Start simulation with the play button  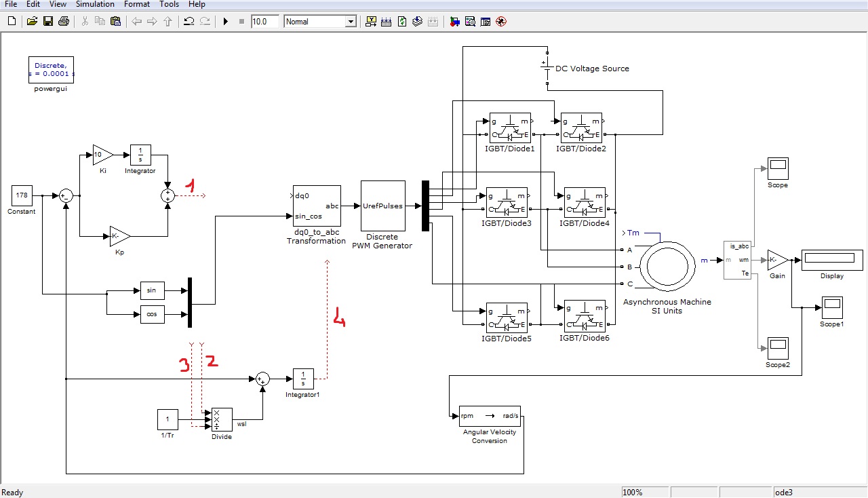coord(226,22)
